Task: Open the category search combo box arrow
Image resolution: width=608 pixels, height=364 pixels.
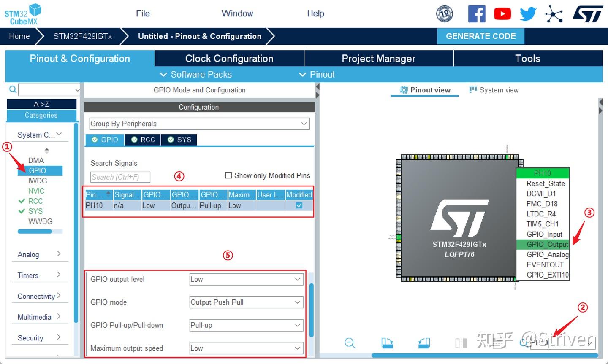Action: click(77, 89)
